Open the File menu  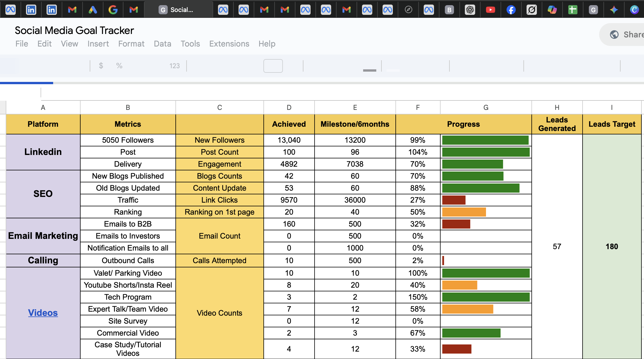coord(22,44)
